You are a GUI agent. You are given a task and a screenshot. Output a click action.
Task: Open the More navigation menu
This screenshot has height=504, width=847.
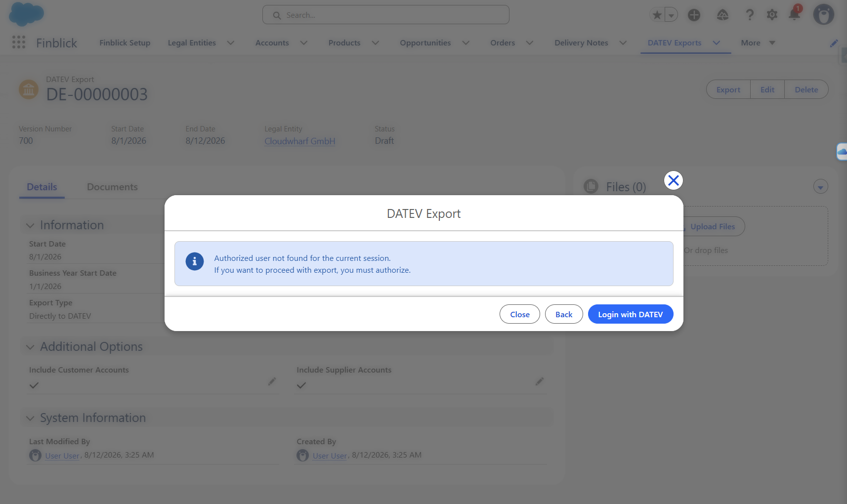tap(758, 43)
